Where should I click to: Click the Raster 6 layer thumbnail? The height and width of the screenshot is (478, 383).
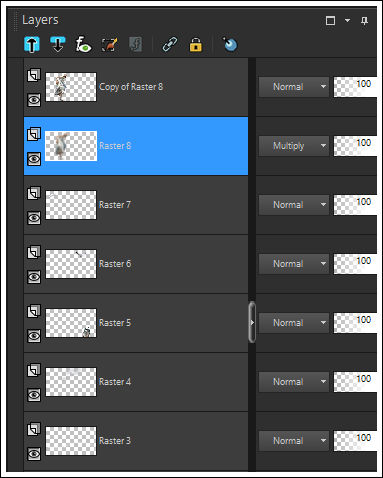coord(71,264)
